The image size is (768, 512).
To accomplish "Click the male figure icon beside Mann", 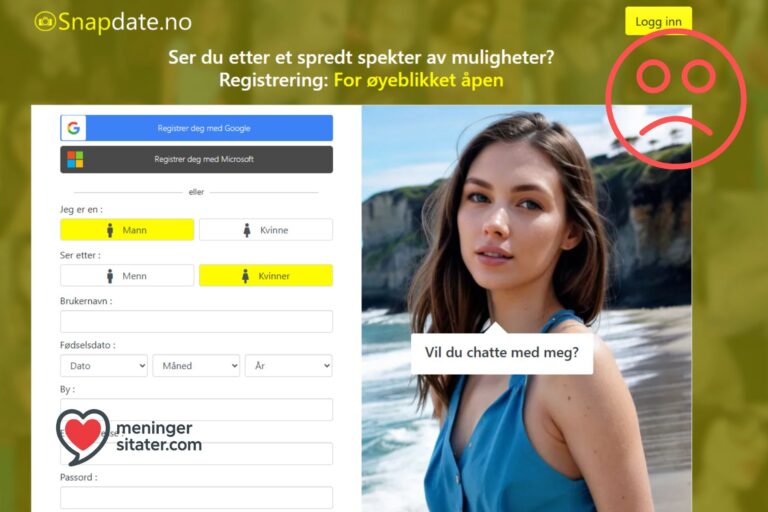I will tap(110, 230).
